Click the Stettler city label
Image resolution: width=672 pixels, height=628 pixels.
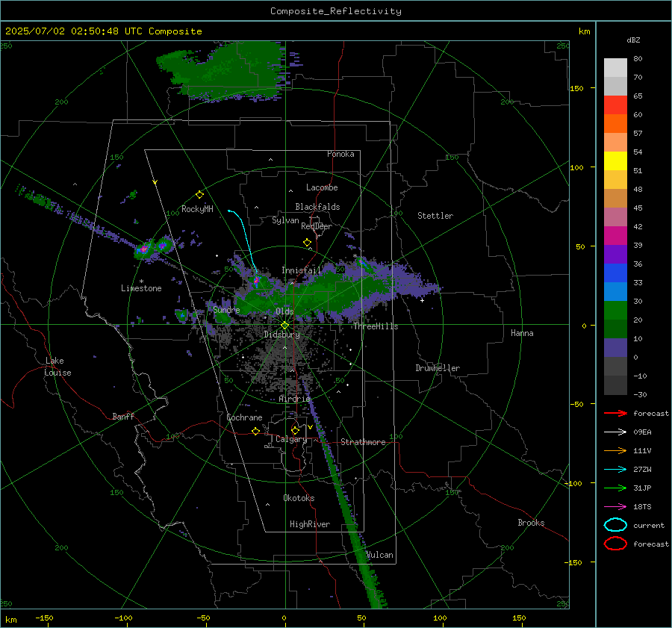tap(435, 216)
